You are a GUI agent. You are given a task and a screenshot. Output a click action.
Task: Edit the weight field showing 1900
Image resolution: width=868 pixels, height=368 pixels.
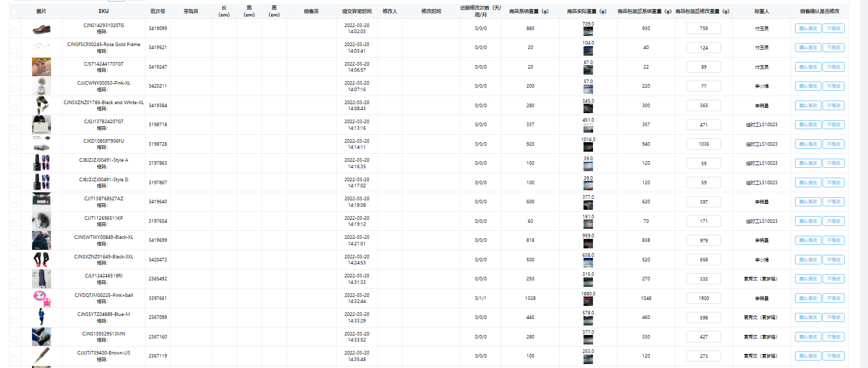coord(703,298)
